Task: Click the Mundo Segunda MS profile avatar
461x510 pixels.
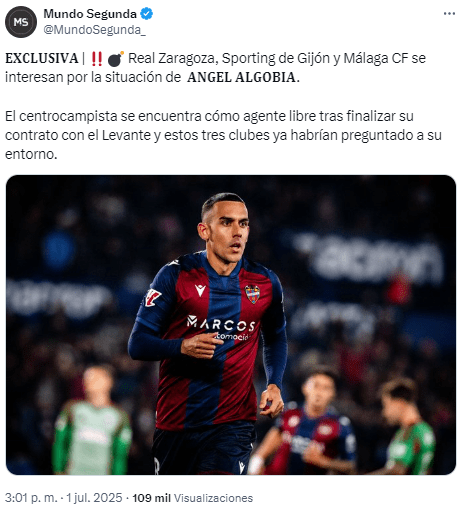Action: click(x=21, y=22)
